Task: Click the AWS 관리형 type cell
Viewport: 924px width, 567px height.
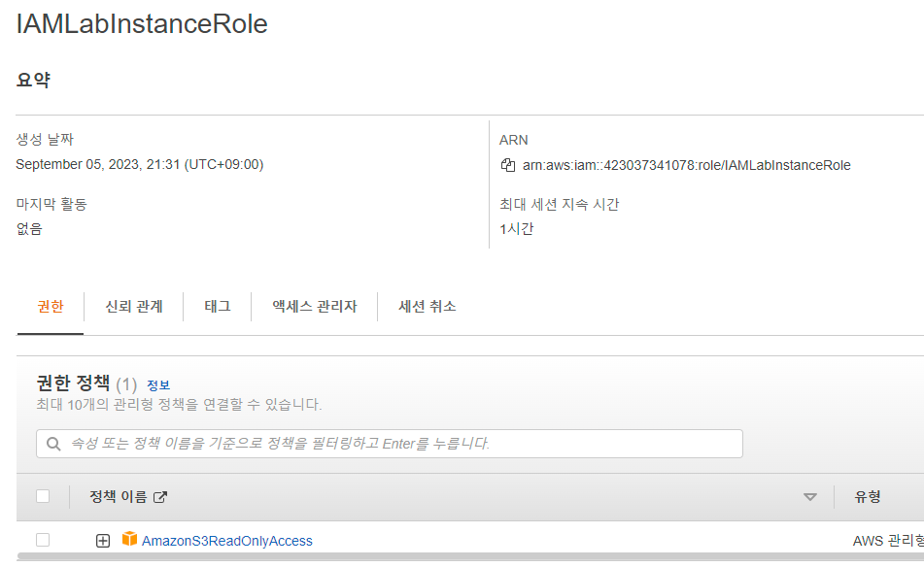Action: tap(888, 541)
